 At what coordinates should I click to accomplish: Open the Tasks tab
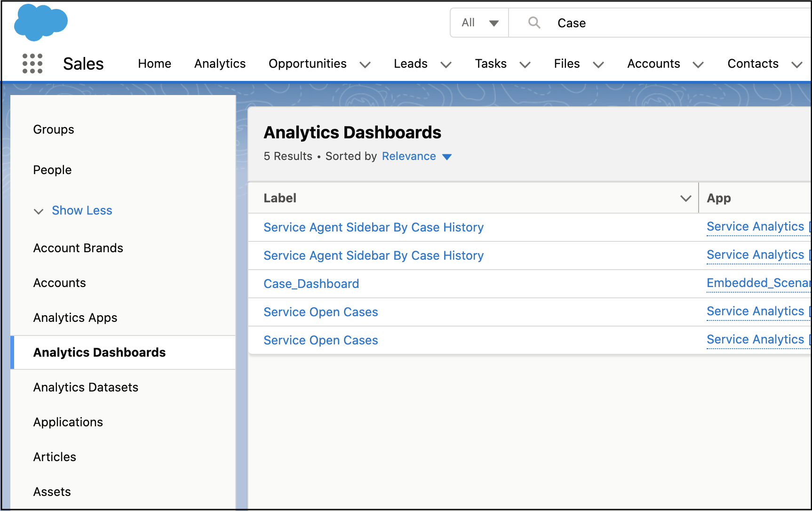pyautogui.click(x=491, y=64)
